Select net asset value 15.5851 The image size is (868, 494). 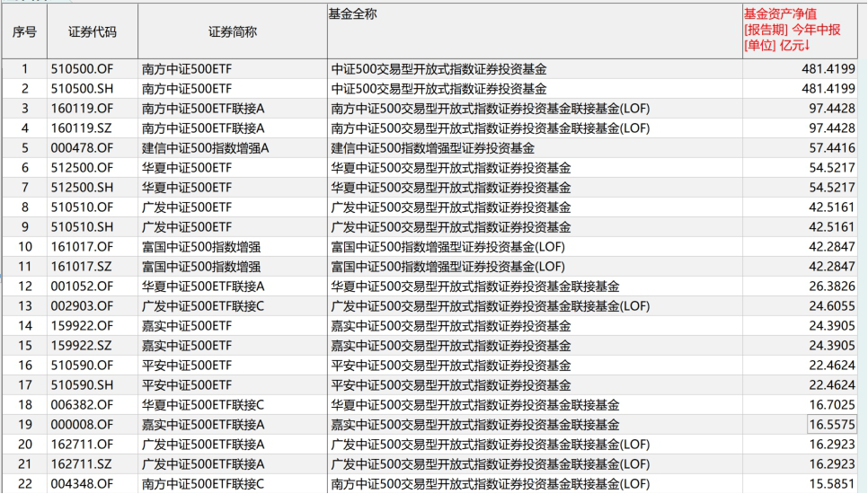click(832, 484)
